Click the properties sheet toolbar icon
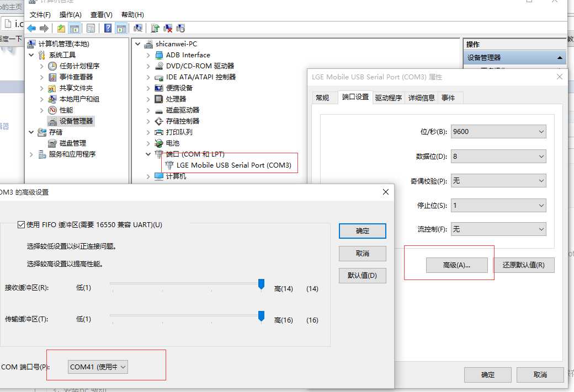Viewport: 574px width, 392px height. click(91, 28)
